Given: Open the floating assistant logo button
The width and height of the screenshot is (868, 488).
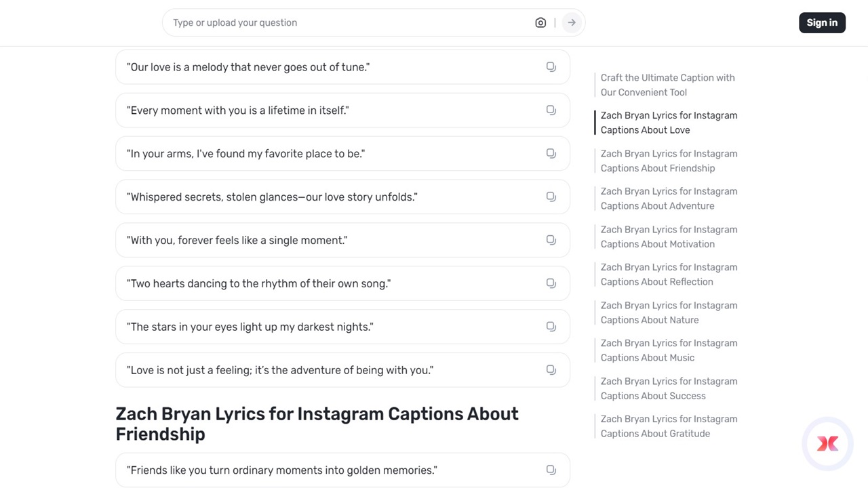Looking at the screenshot, I should tap(827, 443).
